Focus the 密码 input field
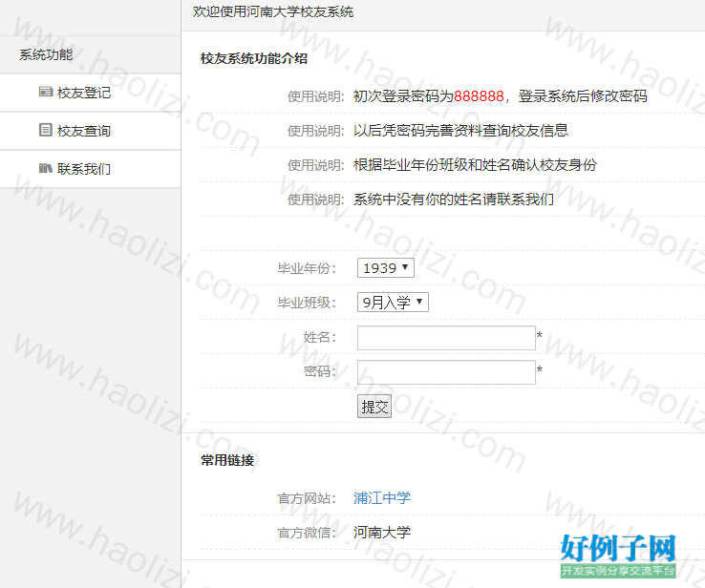Image resolution: width=705 pixels, height=588 pixels. (446, 372)
